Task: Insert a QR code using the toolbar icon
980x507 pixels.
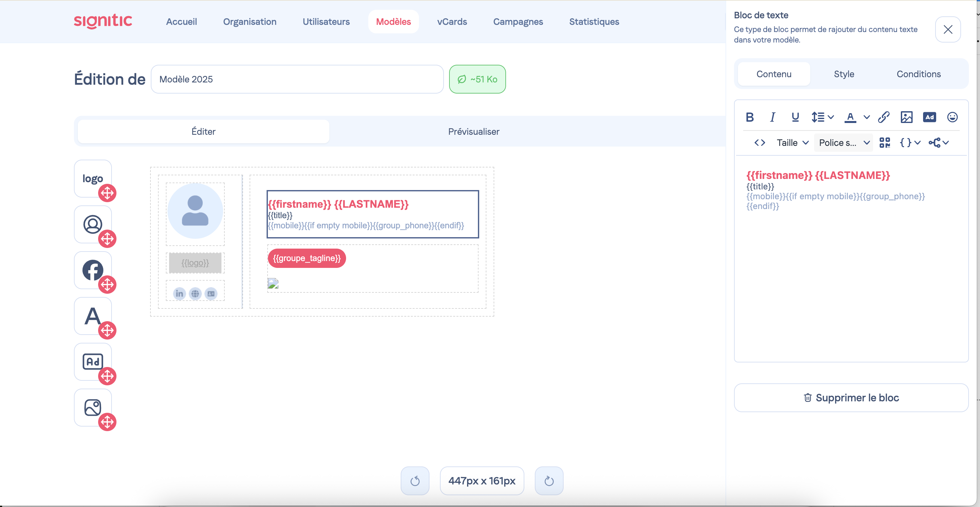Action: [884, 143]
